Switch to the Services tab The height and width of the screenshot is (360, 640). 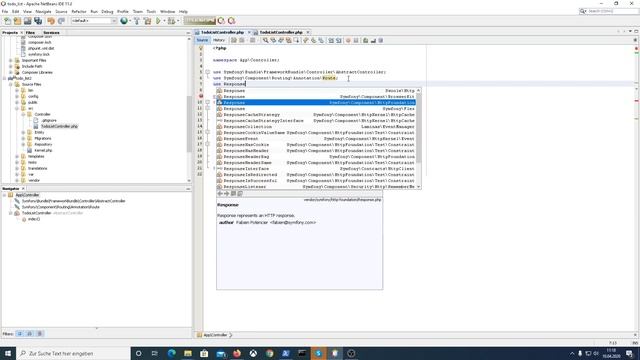tap(51, 33)
